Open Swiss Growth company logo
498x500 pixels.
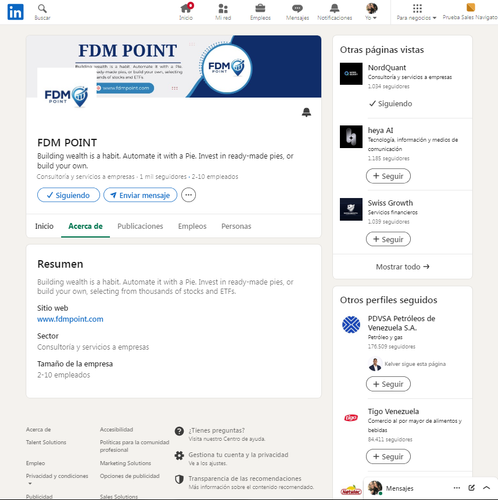coord(351,209)
